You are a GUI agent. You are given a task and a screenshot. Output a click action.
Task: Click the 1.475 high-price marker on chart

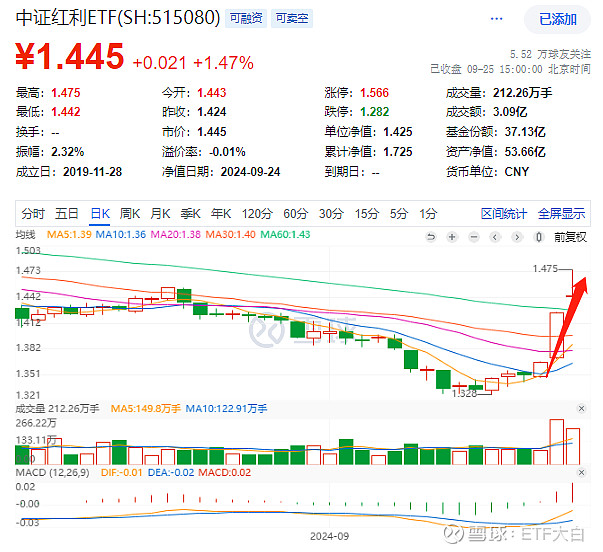coord(545,268)
